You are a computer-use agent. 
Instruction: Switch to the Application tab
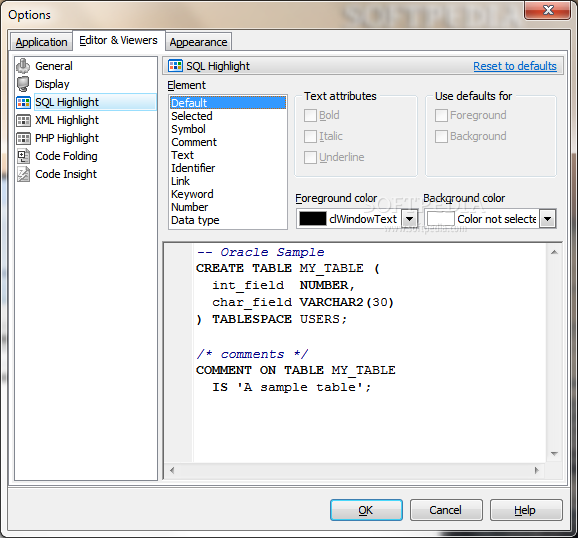[41, 42]
